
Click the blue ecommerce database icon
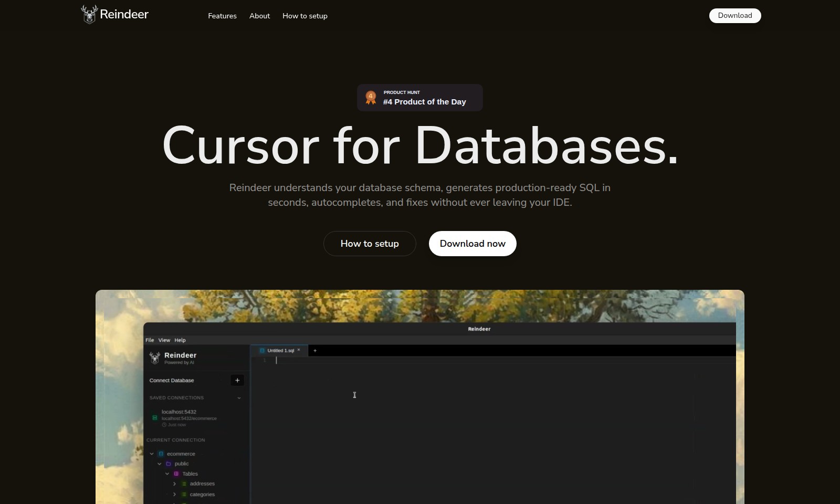click(161, 454)
